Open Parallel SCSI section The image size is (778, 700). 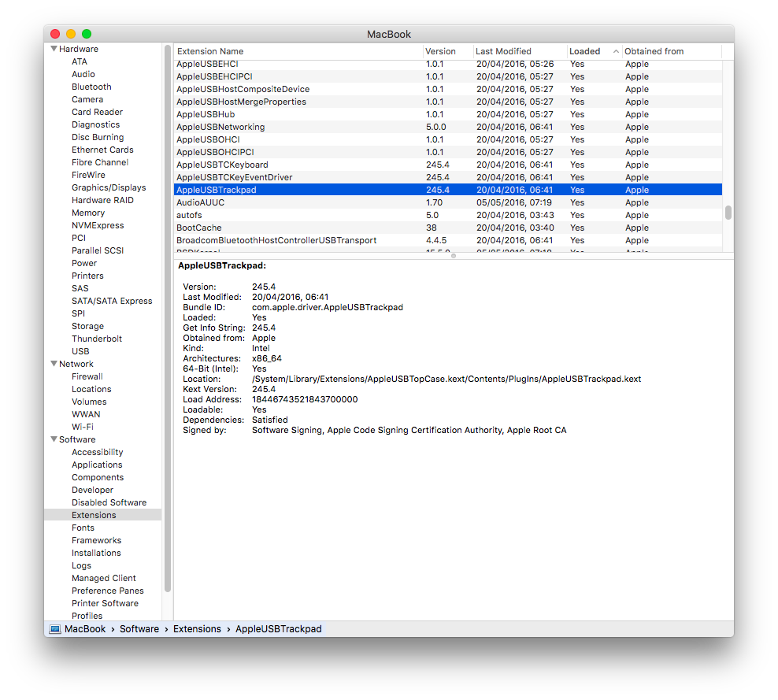pos(98,250)
